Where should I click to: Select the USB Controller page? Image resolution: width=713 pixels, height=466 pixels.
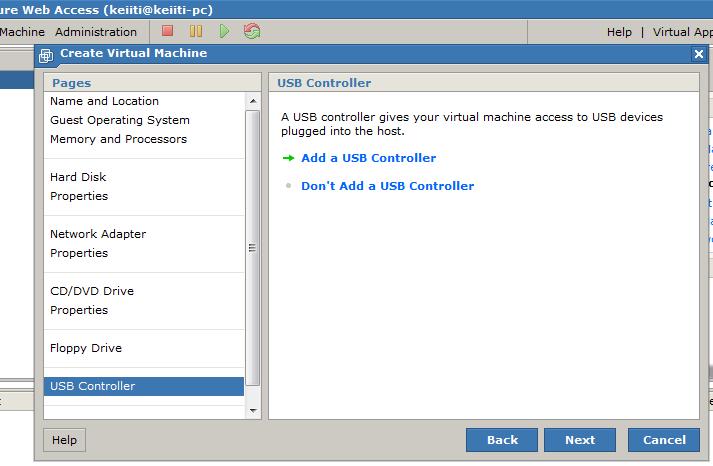[144, 386]
